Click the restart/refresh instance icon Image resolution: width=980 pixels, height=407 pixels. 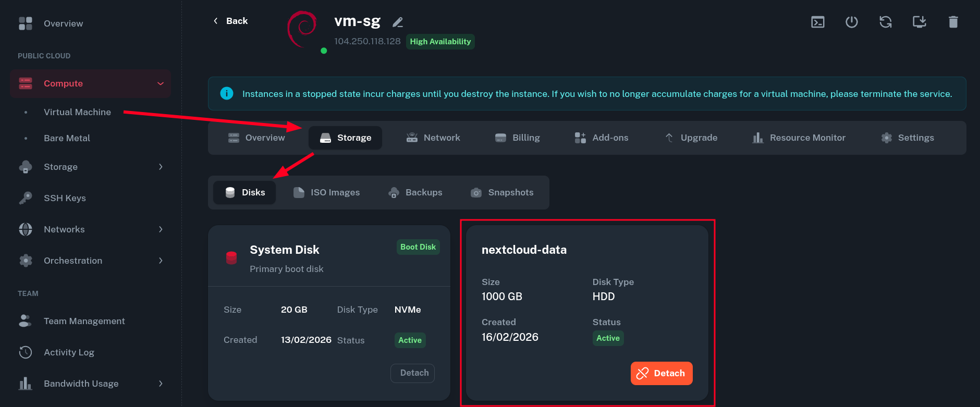[x=886, y=22]
